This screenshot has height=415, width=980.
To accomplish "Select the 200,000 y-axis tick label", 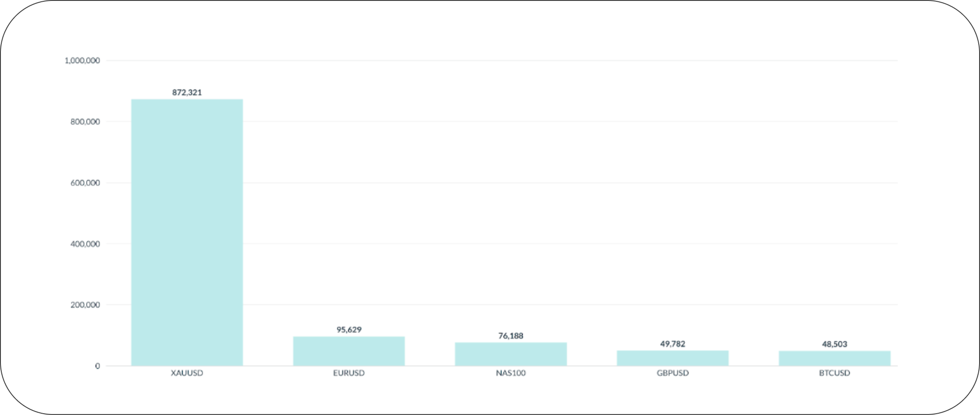I will (x=85, y=305).
